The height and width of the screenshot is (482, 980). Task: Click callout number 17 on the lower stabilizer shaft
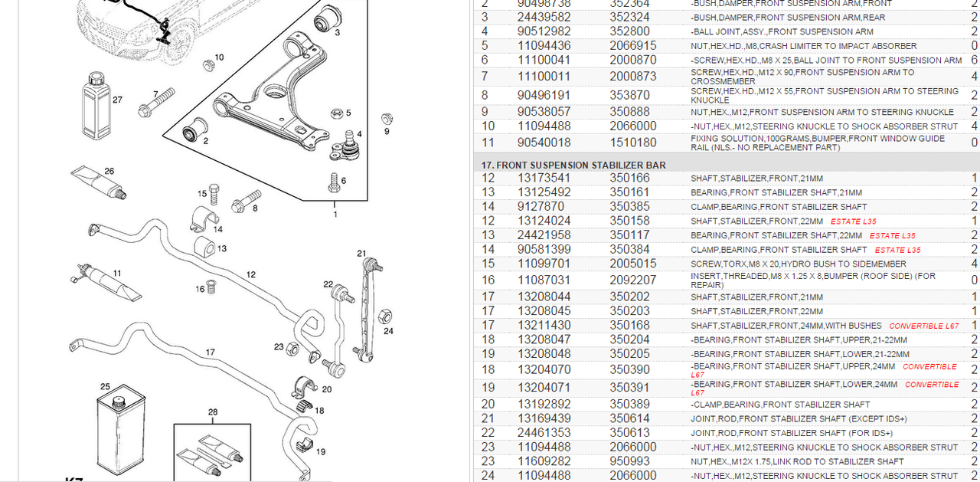pyautogui.click(x=211, y=352)
